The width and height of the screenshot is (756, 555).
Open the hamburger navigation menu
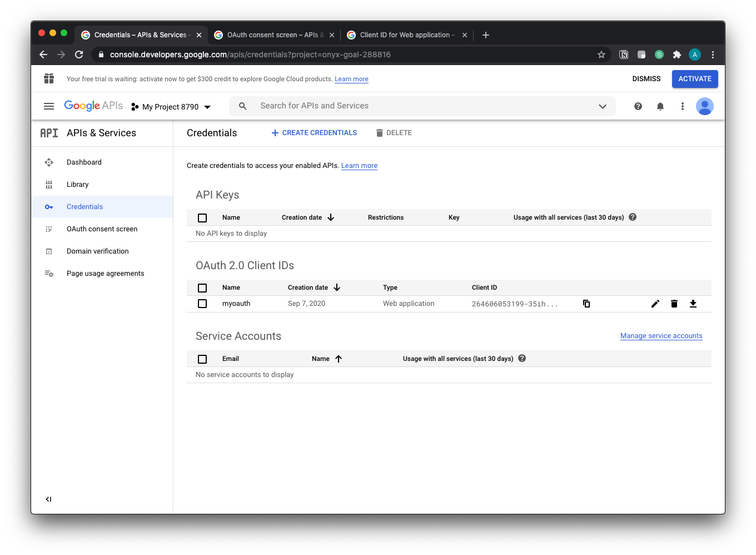49,106
